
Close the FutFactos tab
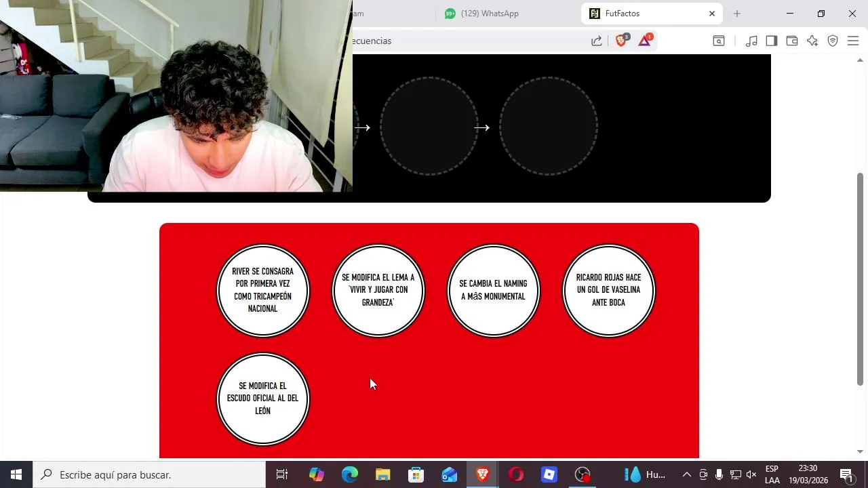(x=712, y=14)
